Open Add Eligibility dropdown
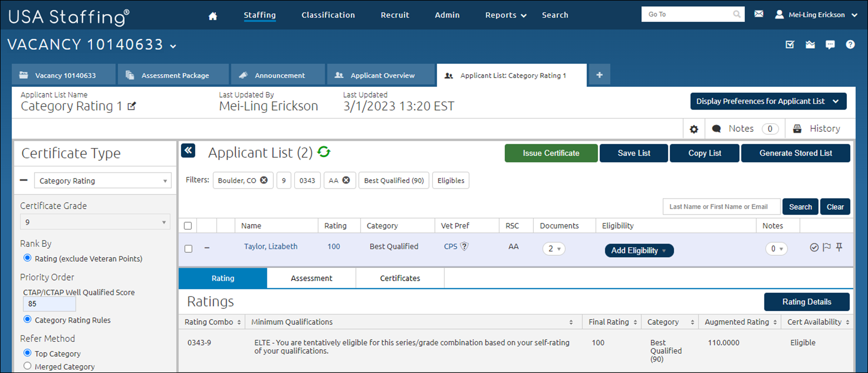Screen dimensions: 868x373 (x=639, y=250)
